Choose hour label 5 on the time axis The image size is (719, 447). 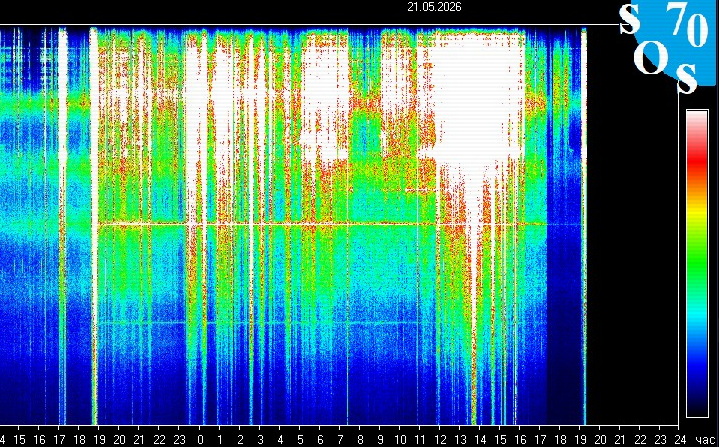300,439
